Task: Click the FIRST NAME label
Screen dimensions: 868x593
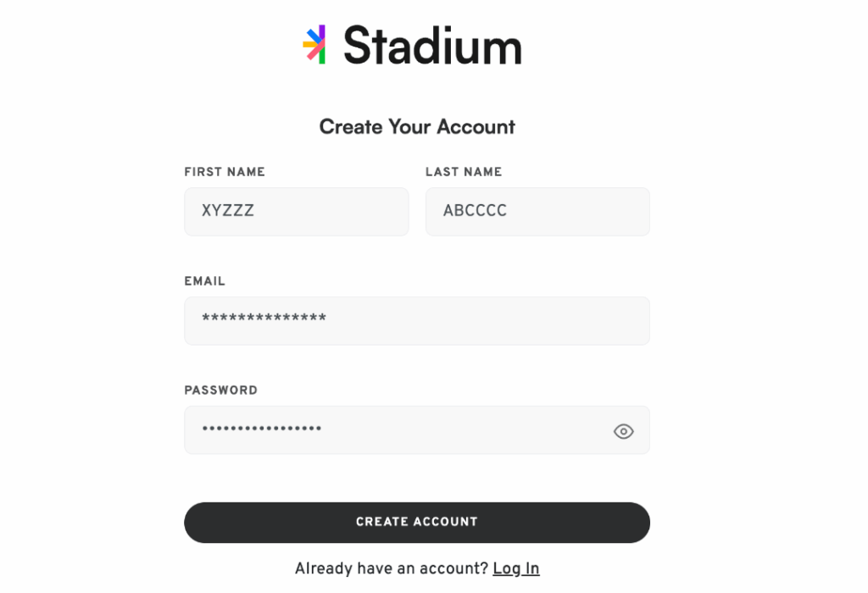Action: point(224,171)
